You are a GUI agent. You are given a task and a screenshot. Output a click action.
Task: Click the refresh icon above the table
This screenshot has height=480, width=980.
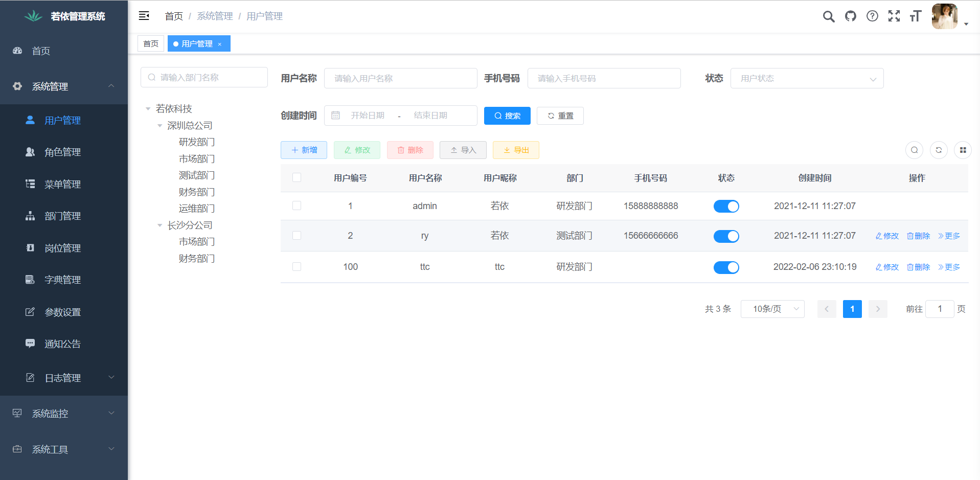939,150
